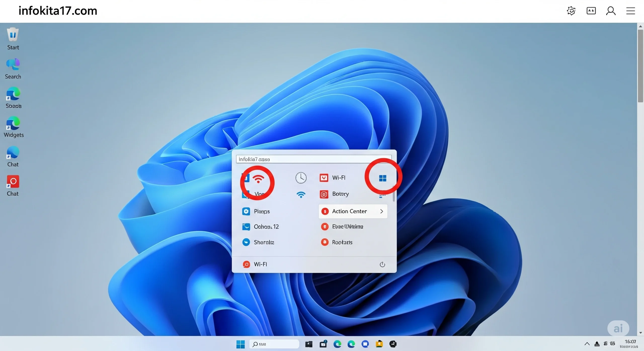Expand the Action Center entry

click(381, 211)
